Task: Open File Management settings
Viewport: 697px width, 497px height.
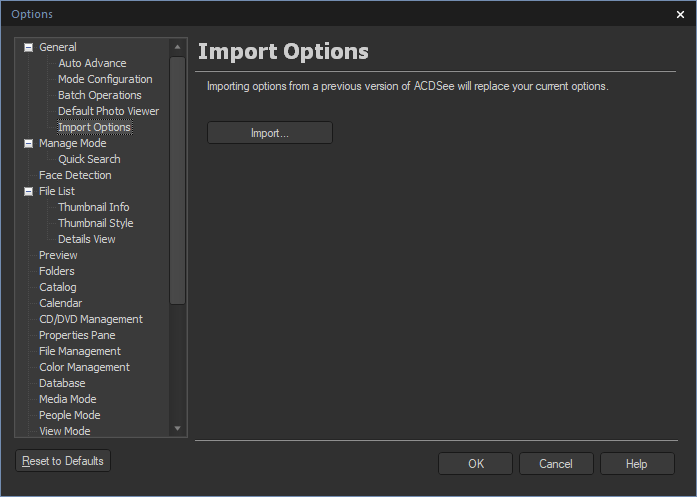Action: pyautogui.click(x=80, y=351)
